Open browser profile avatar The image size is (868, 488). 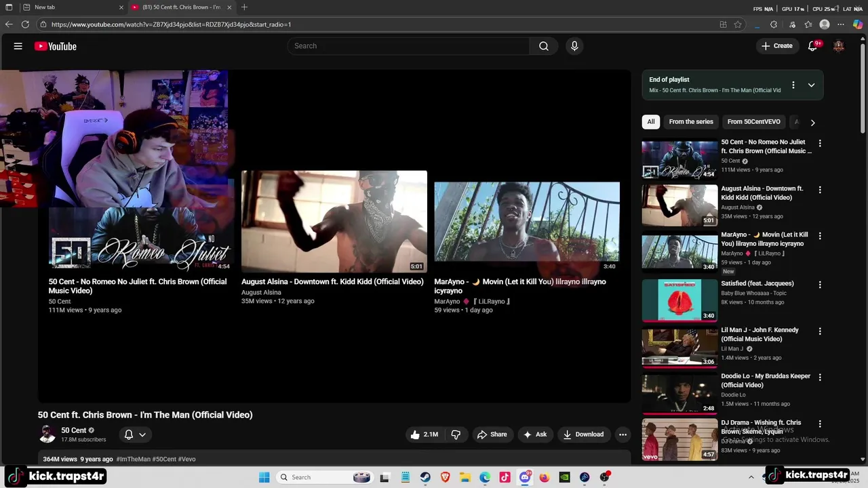coord(825,24)
